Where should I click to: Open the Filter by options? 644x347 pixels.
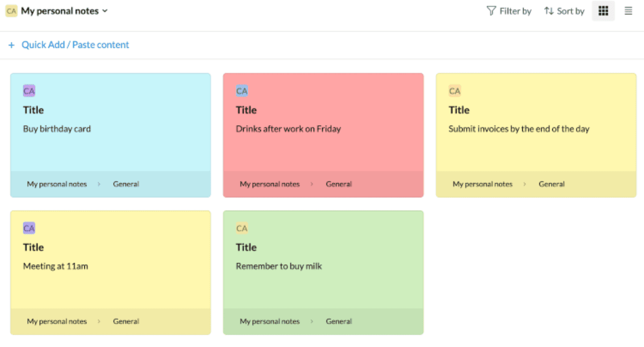click(509, 11)
